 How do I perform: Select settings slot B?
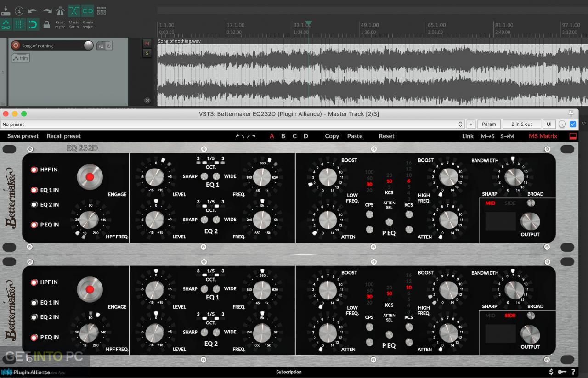283,136
